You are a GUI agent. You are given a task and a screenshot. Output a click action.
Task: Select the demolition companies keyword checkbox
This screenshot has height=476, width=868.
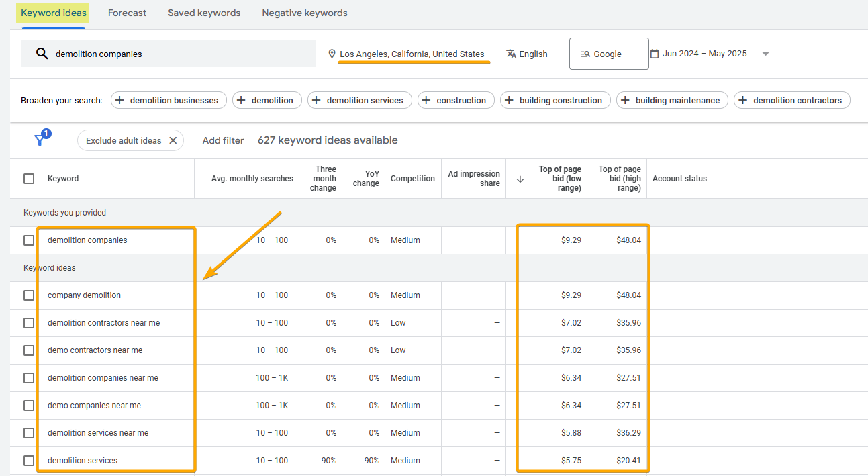(x=29, y=240)
